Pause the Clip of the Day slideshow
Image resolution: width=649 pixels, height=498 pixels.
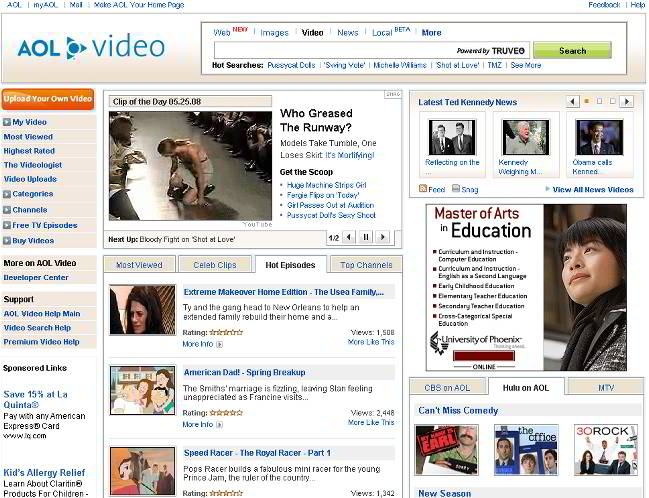(366, 237)
